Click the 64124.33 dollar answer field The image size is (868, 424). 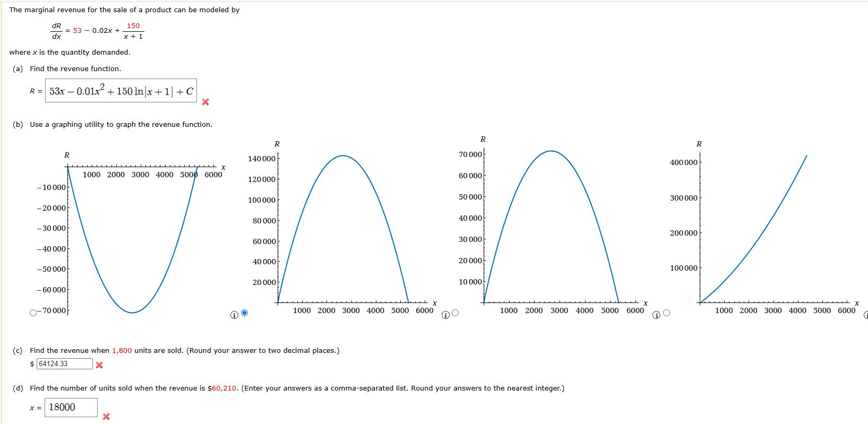tap(65, 364)
